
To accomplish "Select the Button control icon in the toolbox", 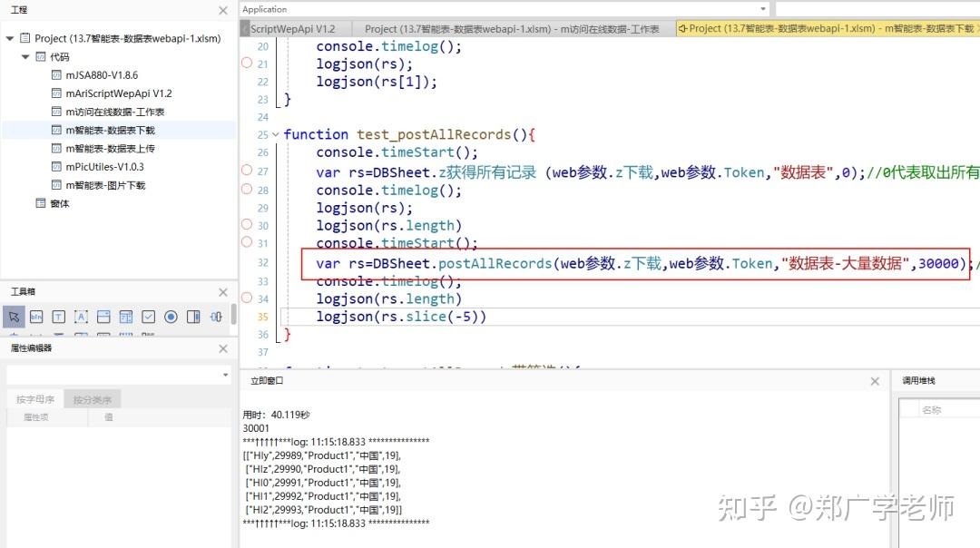I will (x=36, y=317).
